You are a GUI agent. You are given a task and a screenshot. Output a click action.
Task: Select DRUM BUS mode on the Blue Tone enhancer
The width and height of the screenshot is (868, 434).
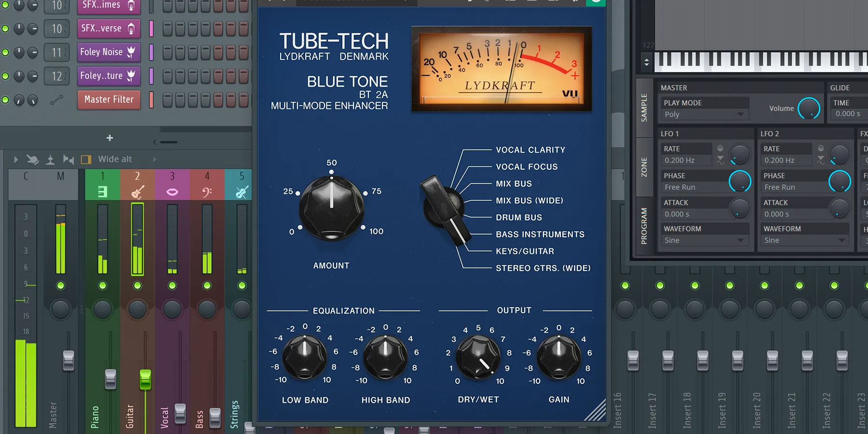(x=519, y=217)
